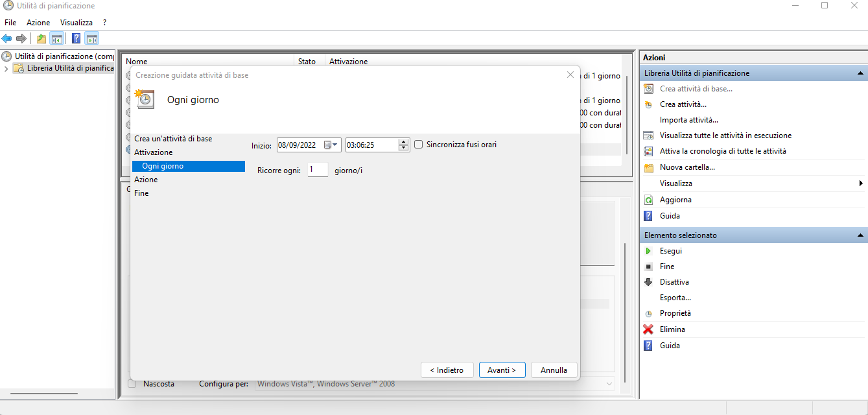This screenshot has height=415, width=868.
Task: Click the Ricorre ogni days input field
Action: click(318, 170)
